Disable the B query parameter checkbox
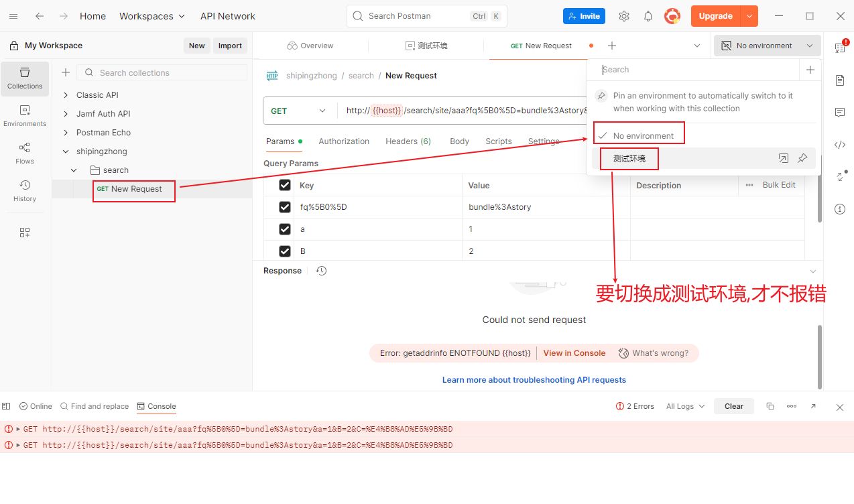Image resolution: width=854 pixels, height=504 pixels. click(x=285, y=251)
